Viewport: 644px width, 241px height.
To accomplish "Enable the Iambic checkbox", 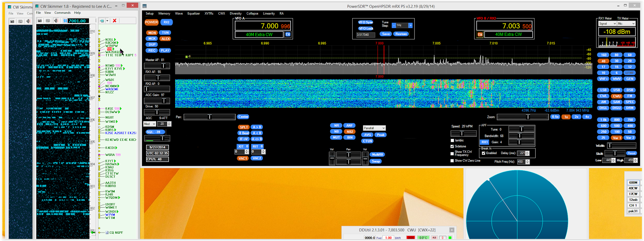I will [x=452, y=140].
